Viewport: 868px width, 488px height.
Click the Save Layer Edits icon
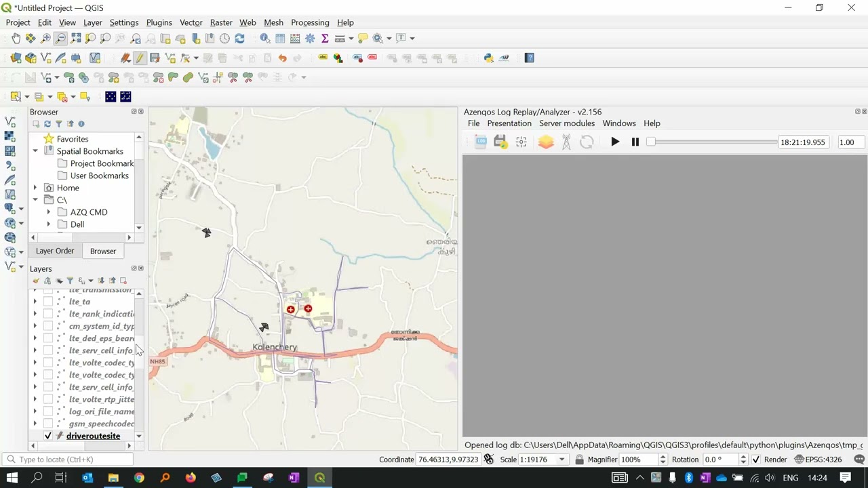pos(155,58)
